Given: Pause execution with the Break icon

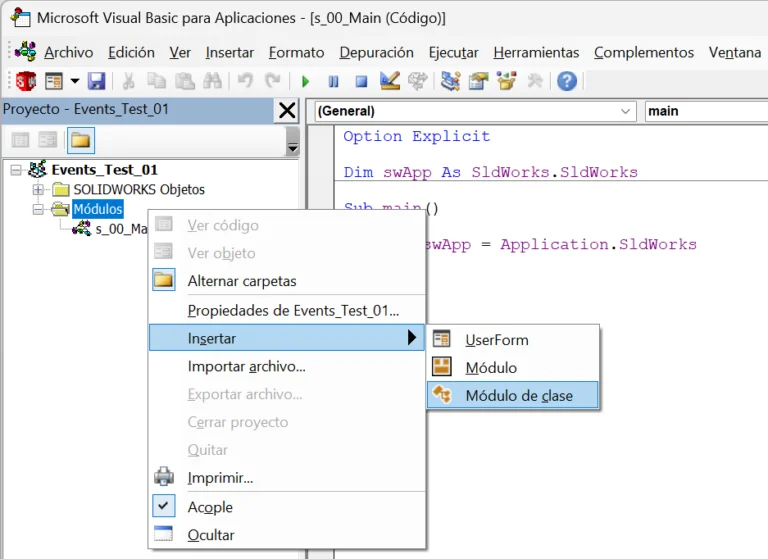Looking at the screenshot, I should click(x=334, y=81).
